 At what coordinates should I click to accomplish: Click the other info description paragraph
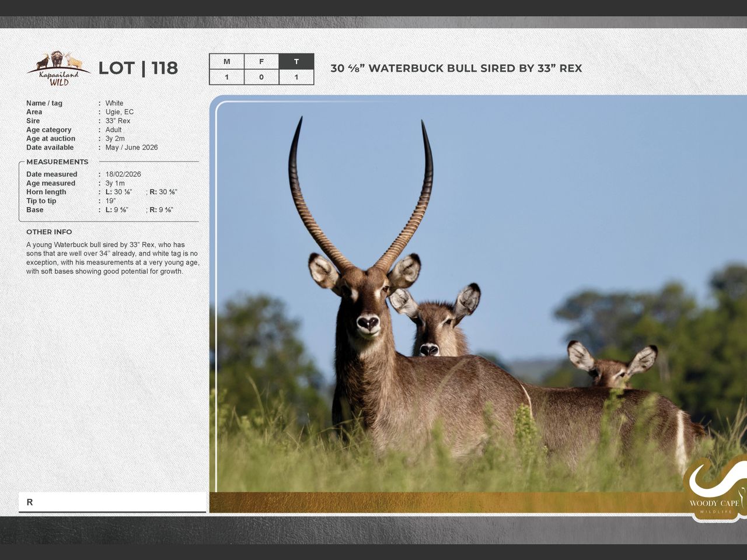click(112, 258)
